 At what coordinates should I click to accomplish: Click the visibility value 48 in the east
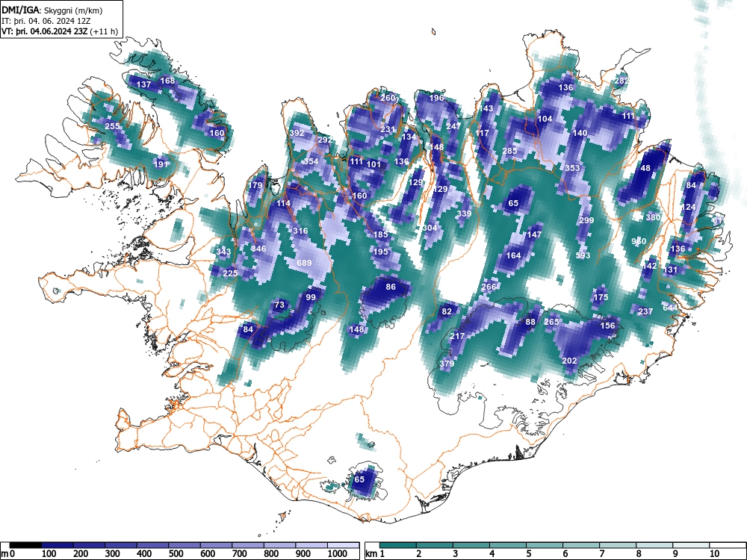point(645,168)
